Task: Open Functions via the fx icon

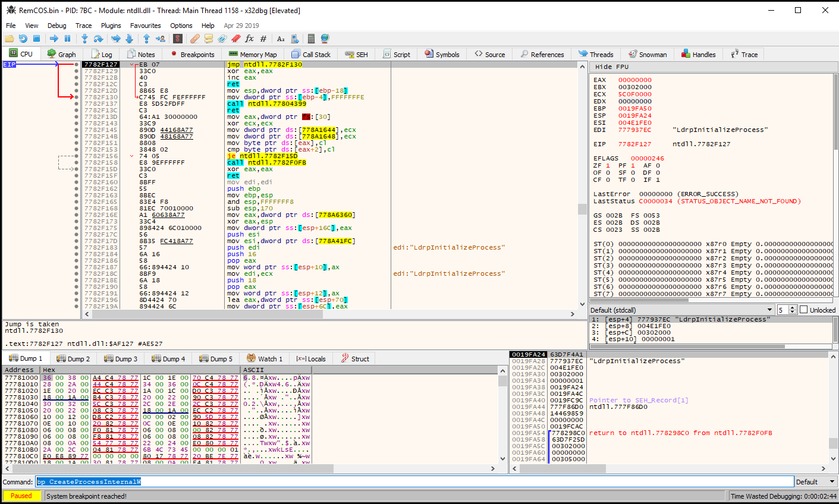Action: [x=249, y=39]
